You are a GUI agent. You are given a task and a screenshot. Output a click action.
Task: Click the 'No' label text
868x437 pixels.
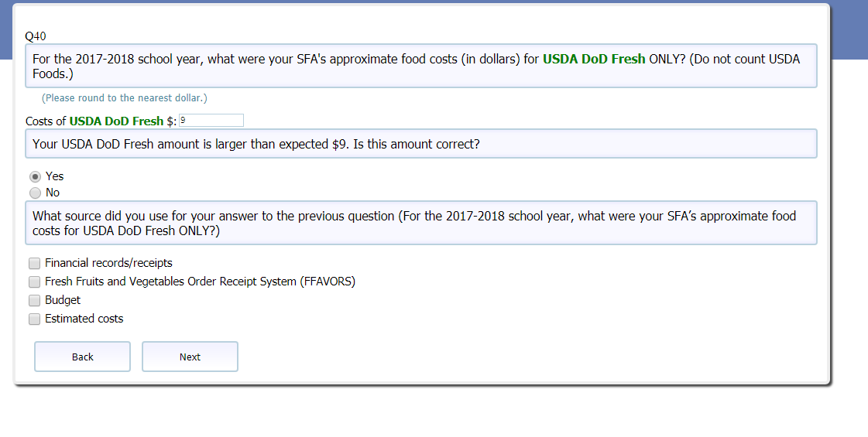click(53, 193)
